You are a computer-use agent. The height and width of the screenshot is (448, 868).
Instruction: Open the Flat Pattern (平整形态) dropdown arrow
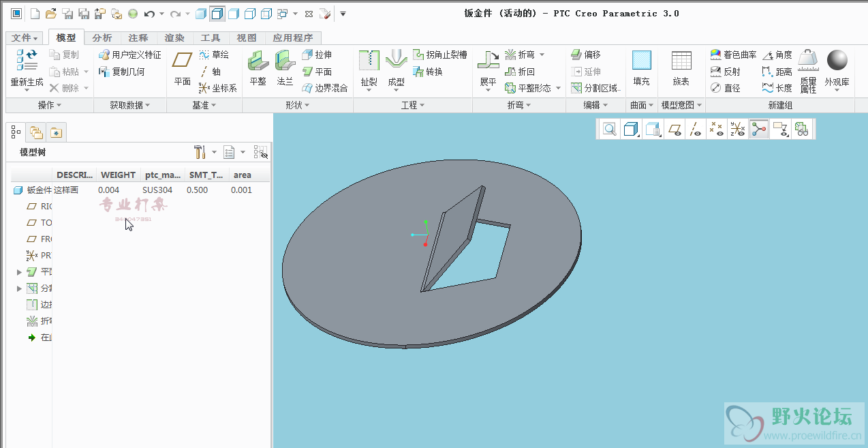[x=558, y=88]
